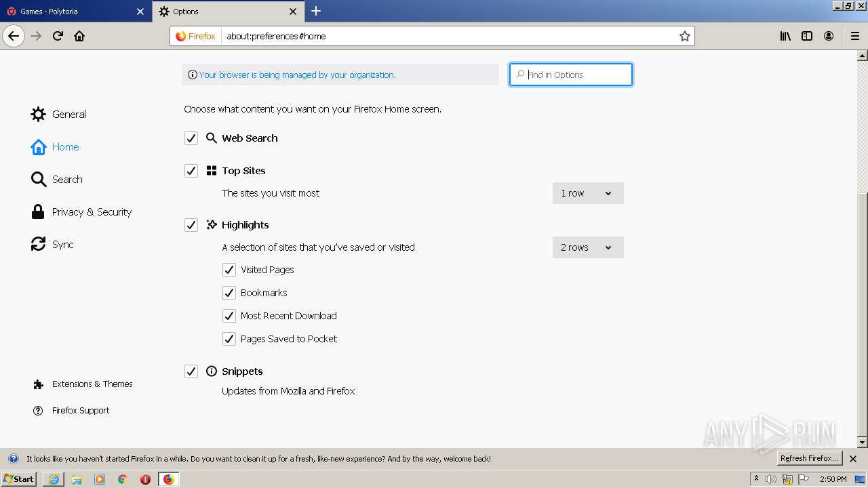Viewport: 868px width, 488px height.
Task: Click the Web Search magnifier icon
Action: click(x=212, y=138)
